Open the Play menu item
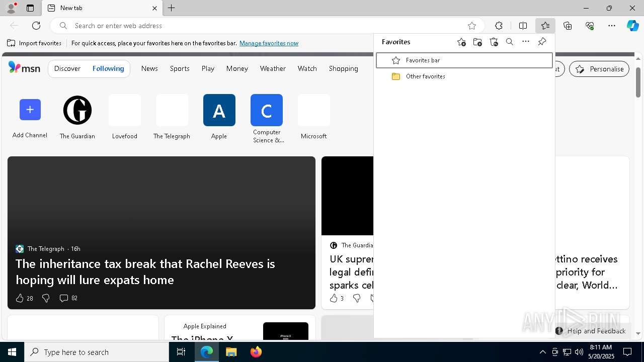 208,68
